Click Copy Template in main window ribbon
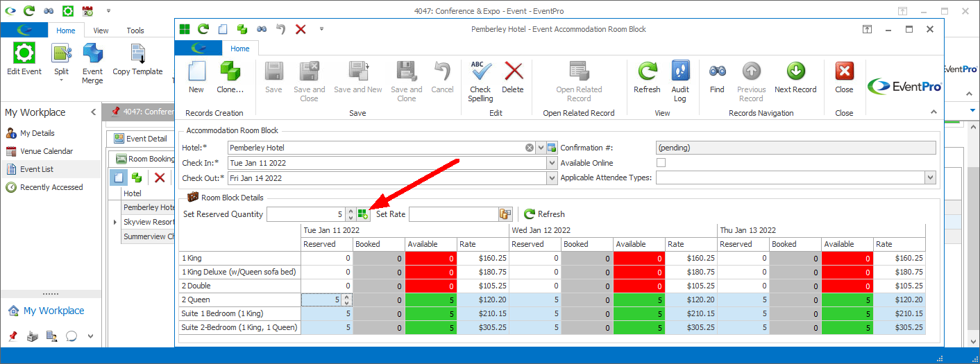 click(x=137, y=60)
